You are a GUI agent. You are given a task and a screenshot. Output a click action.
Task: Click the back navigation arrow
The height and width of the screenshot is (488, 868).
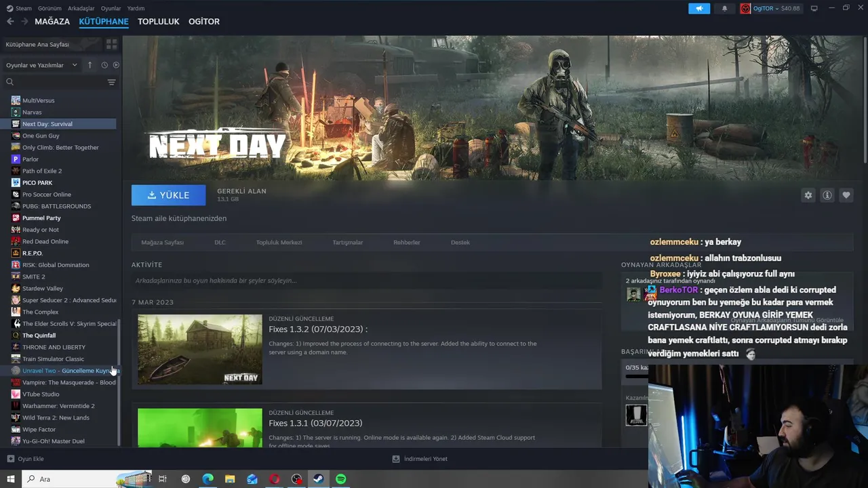[x=10, y=22]
